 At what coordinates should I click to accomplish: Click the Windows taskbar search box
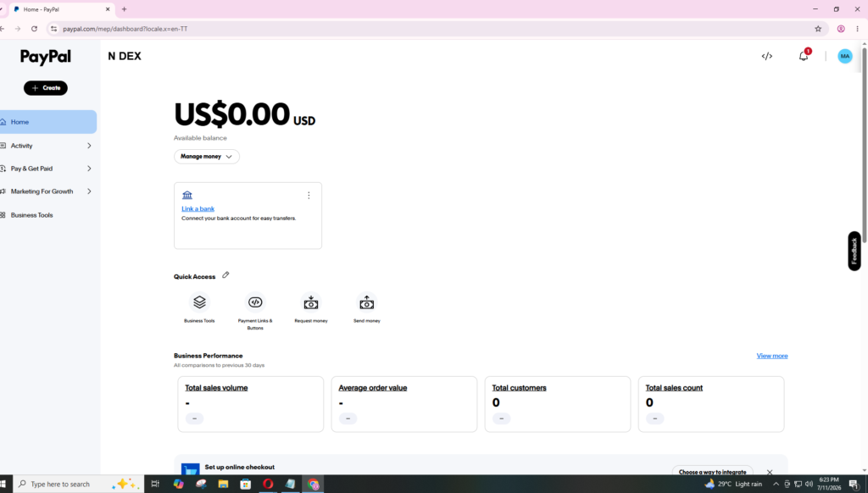click(79, 485)
